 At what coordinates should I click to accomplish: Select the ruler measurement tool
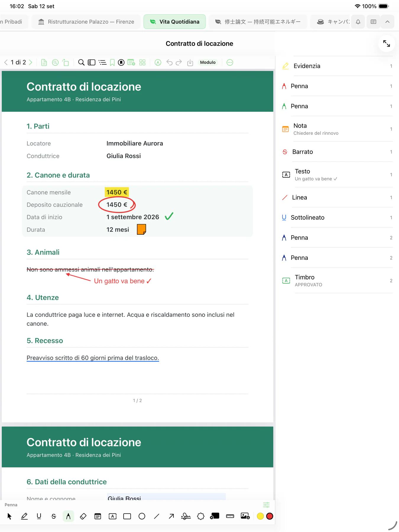[230, 516]
